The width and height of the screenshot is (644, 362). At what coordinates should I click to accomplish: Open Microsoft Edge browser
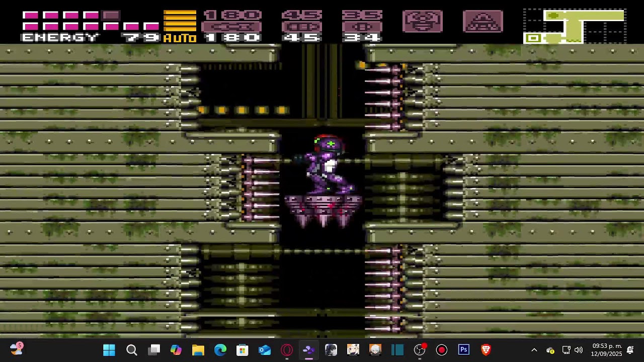point(220,350)
